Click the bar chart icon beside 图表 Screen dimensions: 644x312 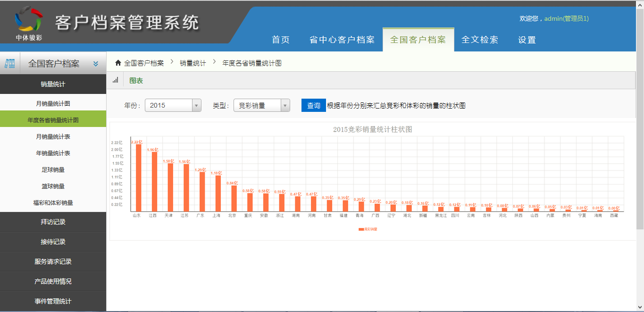115,81
